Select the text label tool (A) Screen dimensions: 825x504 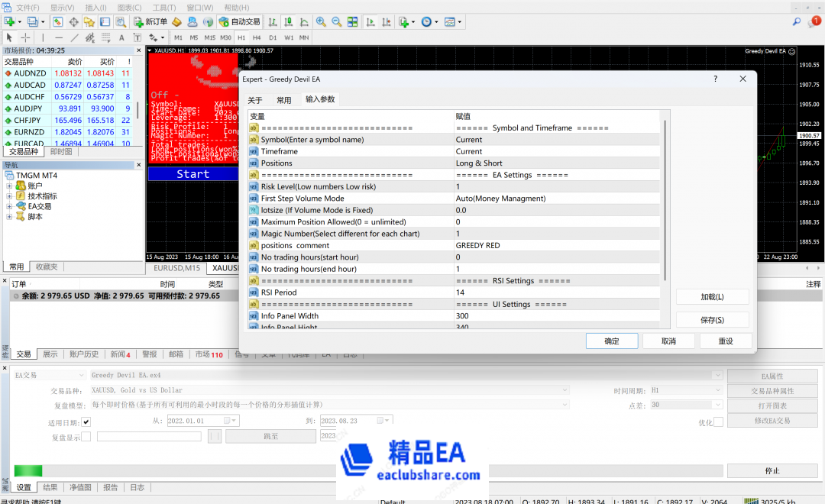pyautogui.click(x=122, y=37)
